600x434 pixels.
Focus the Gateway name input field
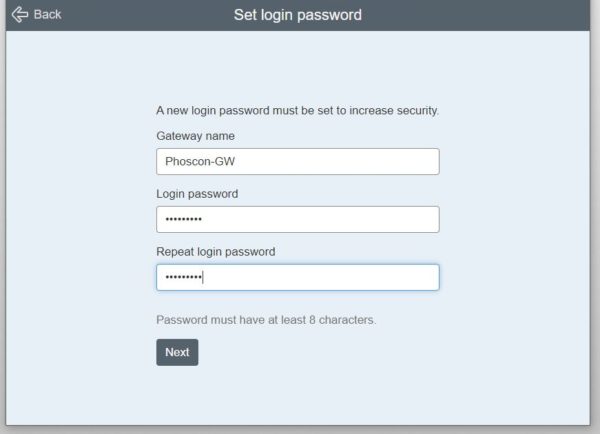tap(298, 162)
